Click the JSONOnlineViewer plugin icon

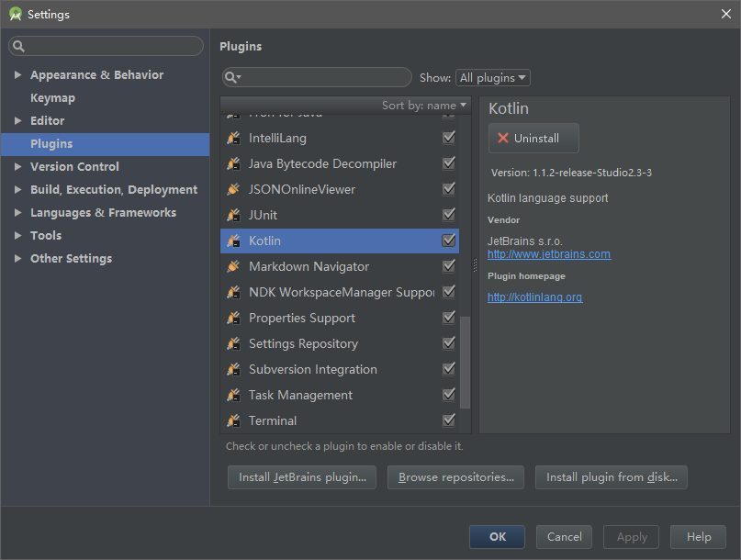(x=233, y=189)
